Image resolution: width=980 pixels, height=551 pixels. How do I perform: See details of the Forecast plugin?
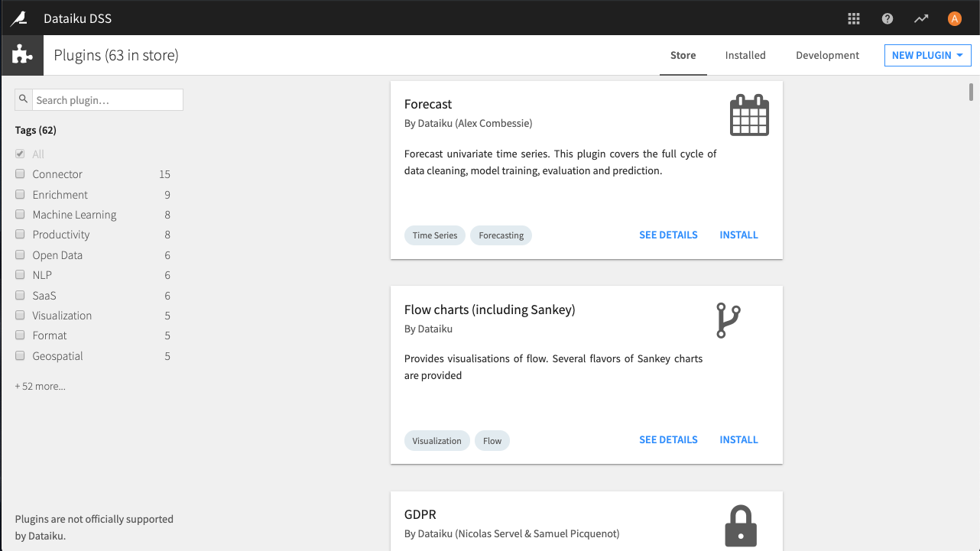pyautogui.click(x=668, y=235)
